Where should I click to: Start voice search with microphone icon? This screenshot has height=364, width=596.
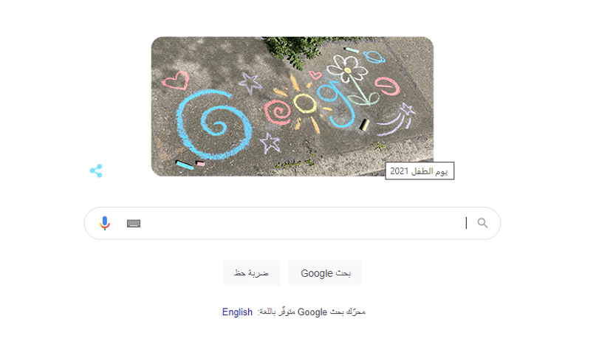pos(105,223)
